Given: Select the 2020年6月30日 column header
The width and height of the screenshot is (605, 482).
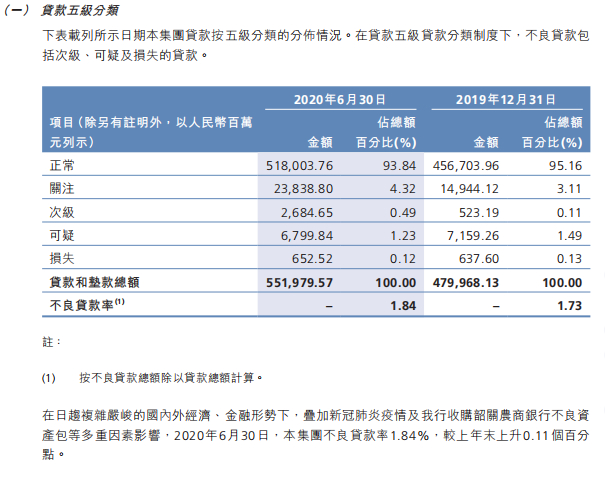Looking at the screenshot, I should [340, 100].
